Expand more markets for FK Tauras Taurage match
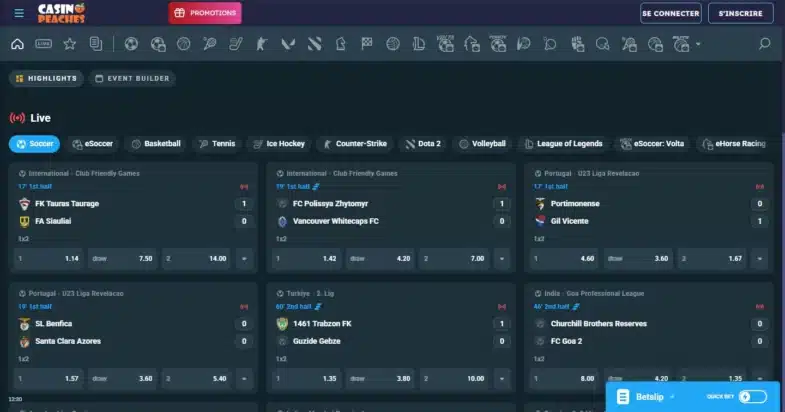This screenshot has height=412, width=785. tap(244, 259)
